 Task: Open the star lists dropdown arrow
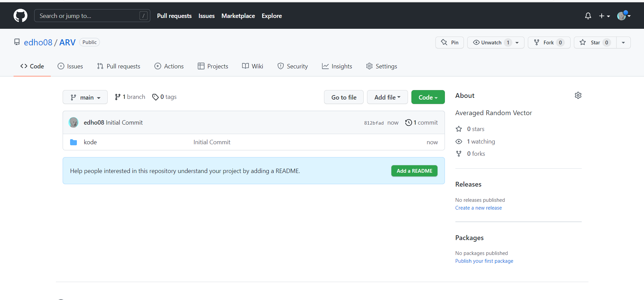(x=623, y=43)
